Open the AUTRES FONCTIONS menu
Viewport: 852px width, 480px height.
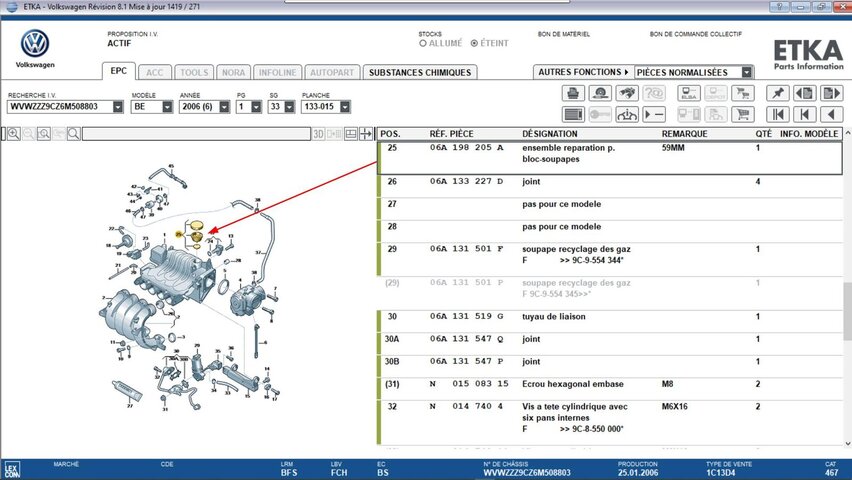584,72
